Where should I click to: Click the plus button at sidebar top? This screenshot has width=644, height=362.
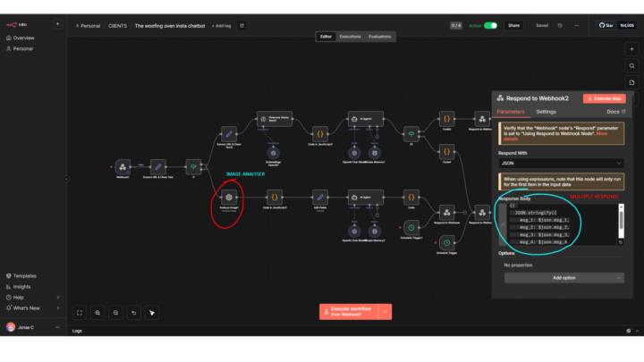57,25
